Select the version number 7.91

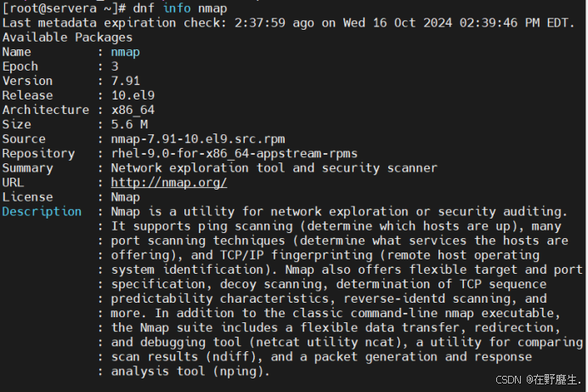pos(125,81)
